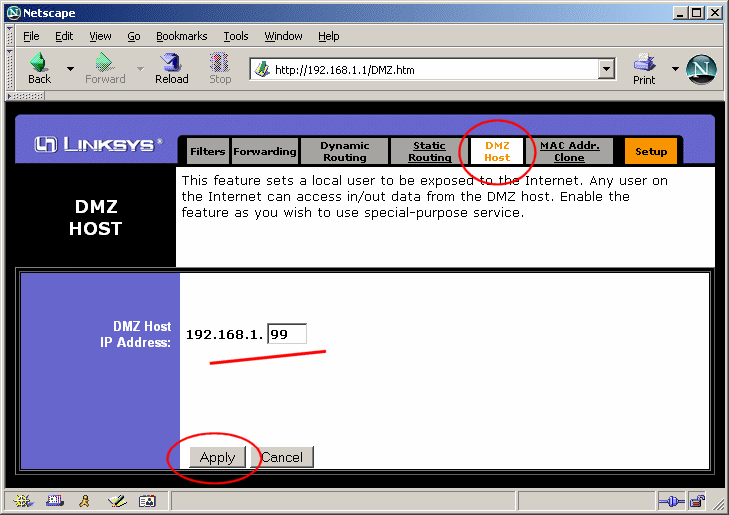Open the Mail component icon in status bar
The height and width of the screenshot is (515, 729).
55,501
